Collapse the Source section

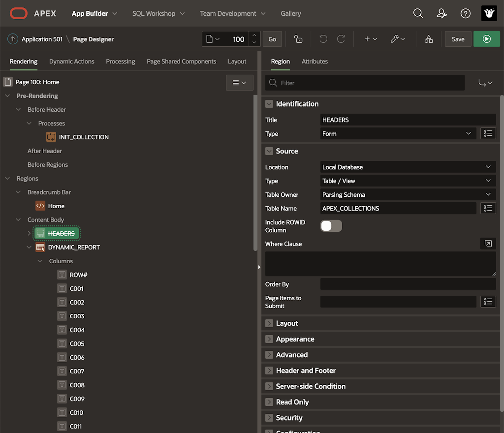coord(269,151)
